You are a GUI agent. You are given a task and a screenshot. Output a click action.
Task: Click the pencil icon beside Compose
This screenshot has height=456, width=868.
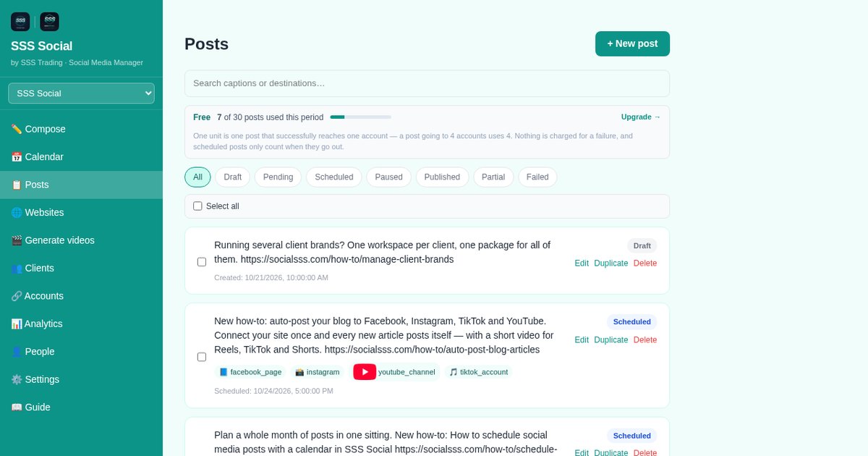click(17, 129)
